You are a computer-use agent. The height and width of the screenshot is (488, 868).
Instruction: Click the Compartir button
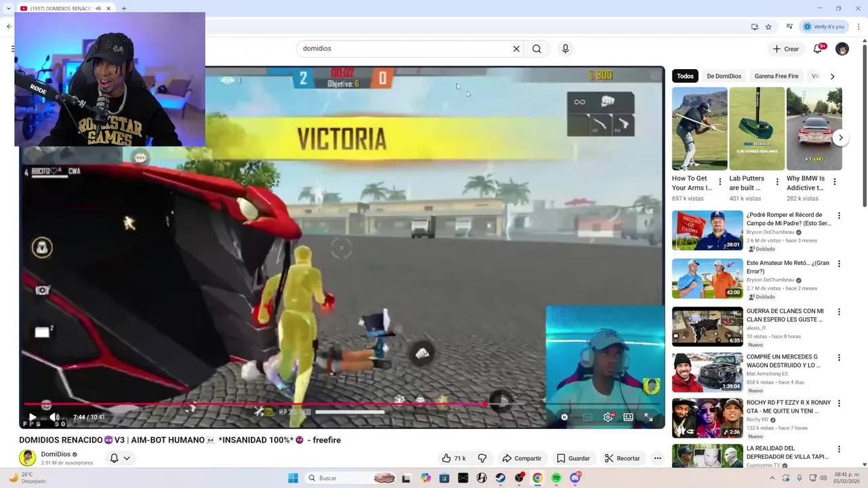coord(521,458)
